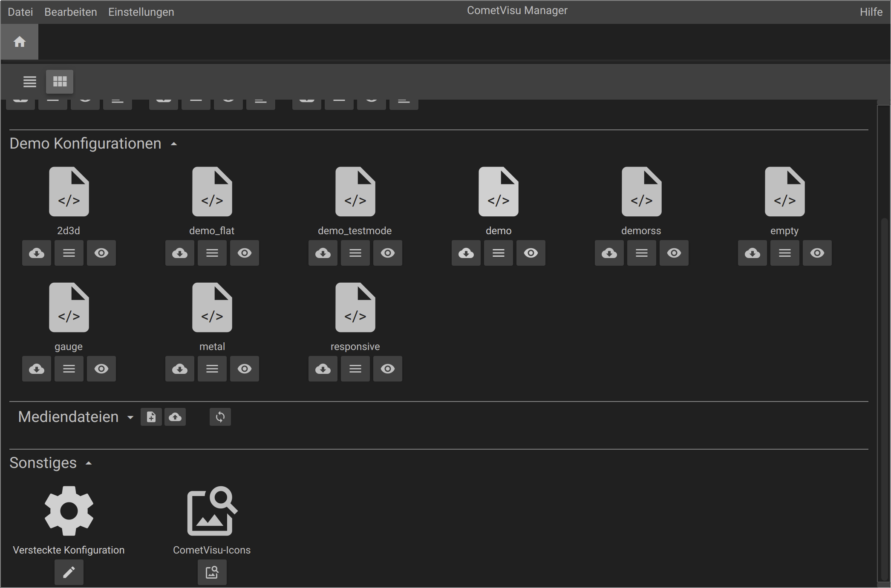Viewport: 891px width, 588px height.
Task: Open the Einstellungen menu
Action: (x=141, y=12)
